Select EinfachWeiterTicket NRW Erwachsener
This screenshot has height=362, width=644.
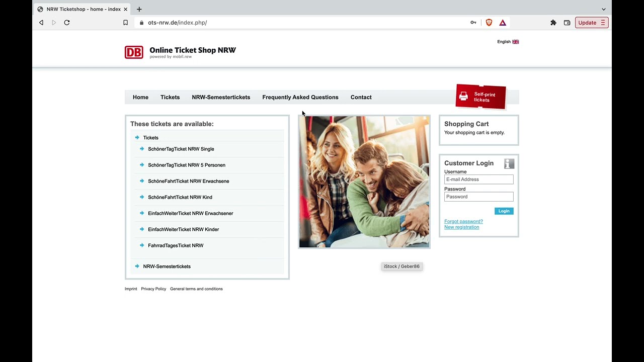pos(191,213)
